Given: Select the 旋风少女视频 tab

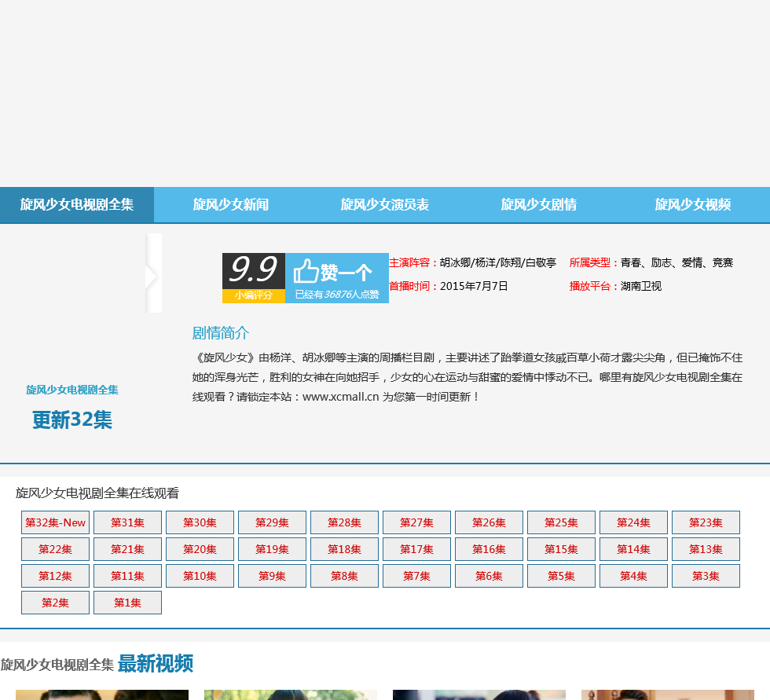Looking at the screenshot, I should (693, 205).
